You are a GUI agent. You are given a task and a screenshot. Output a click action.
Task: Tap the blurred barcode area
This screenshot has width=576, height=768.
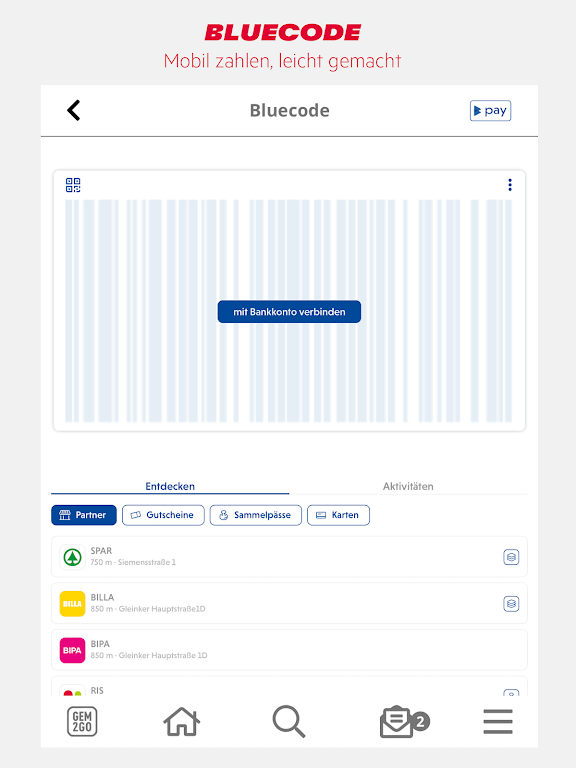(x=289, y=311)
